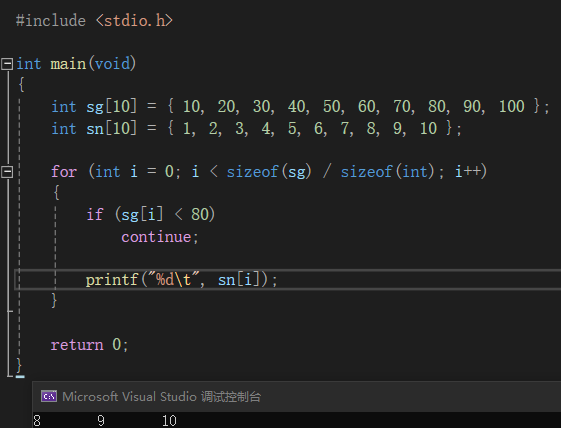
Task: Click the continue keyword
Action: [156, 237]
